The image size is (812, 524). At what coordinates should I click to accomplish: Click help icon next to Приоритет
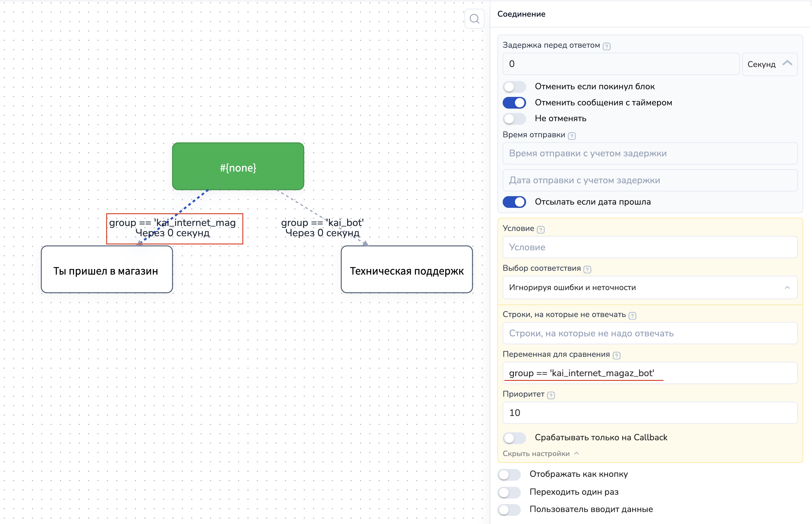551,395
